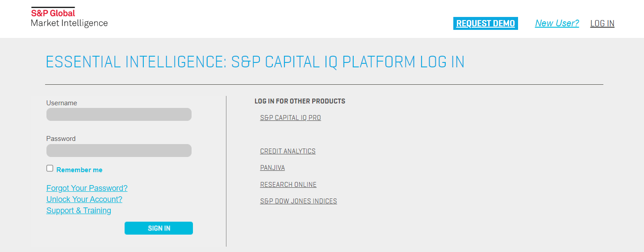Focus the Username input field
Screen dimensions: 644x252
tap(119, 115)
